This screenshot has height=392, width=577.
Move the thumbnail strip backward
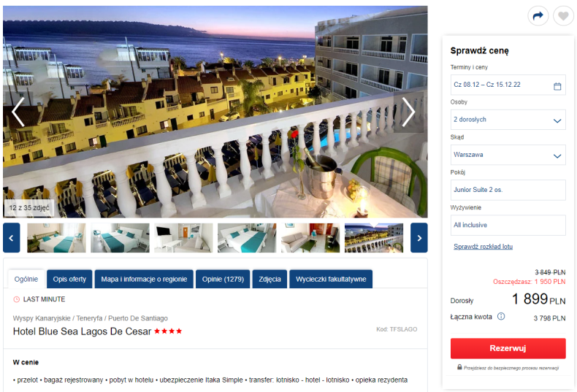click(x=12, y=238)
